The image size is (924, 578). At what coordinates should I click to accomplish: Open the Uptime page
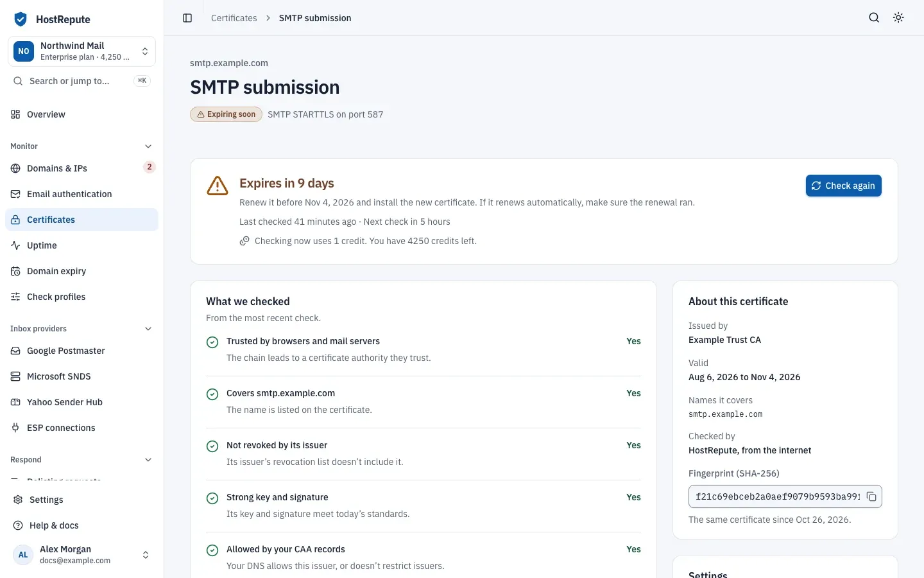pos(81,245)
